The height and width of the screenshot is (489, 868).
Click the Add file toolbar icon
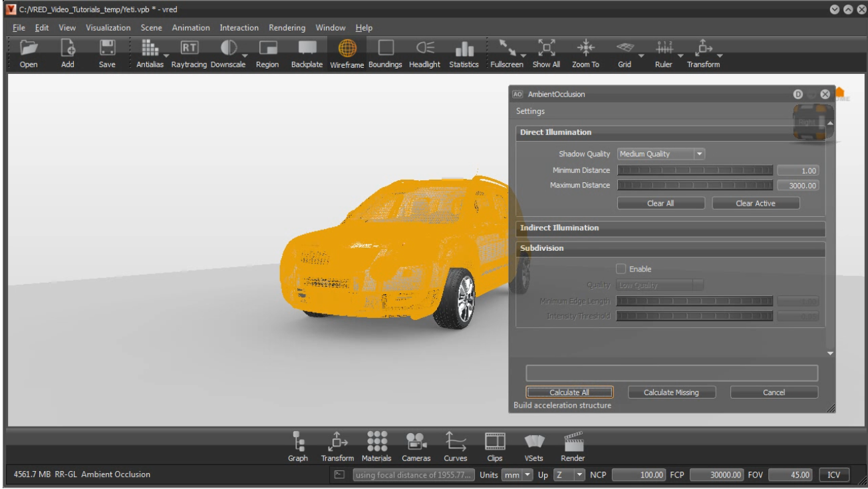point(68,48)
